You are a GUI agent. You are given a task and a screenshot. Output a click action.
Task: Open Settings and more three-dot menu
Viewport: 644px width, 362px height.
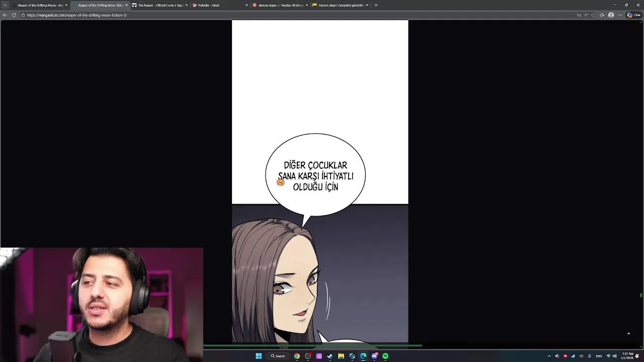point(620,15)
